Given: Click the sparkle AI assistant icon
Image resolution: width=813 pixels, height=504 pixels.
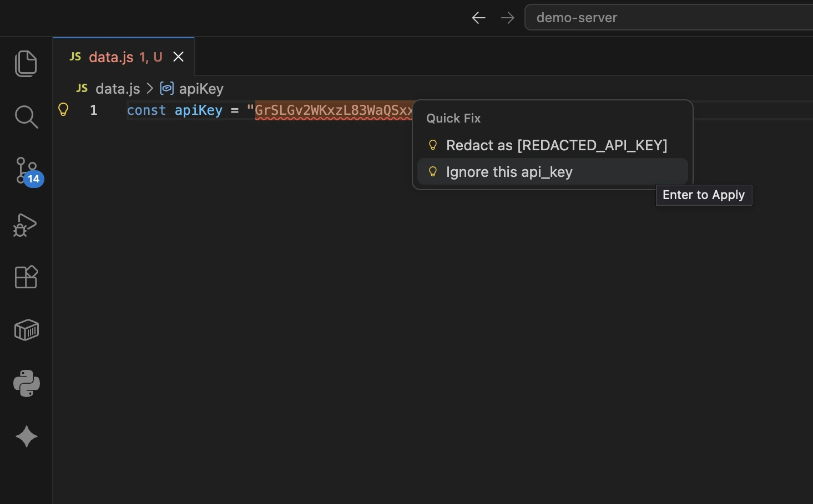Looking at the screenshot, I should tap(26, 436).
